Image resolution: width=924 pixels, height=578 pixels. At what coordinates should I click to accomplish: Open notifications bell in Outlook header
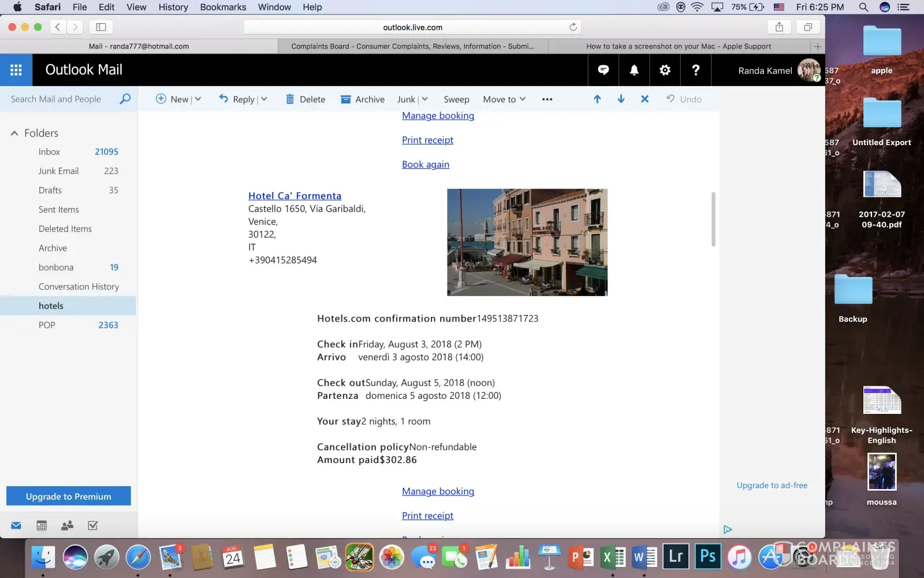pos(634,70)
